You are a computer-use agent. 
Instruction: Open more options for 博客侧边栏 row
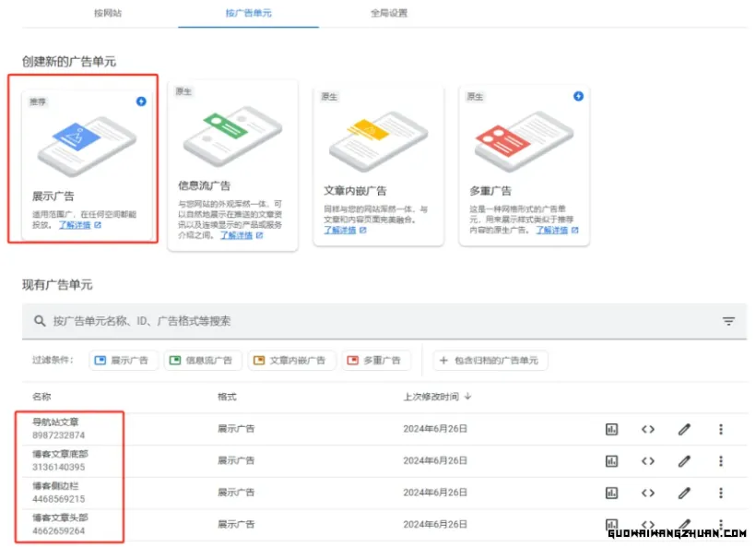click(x=721, y=493)
